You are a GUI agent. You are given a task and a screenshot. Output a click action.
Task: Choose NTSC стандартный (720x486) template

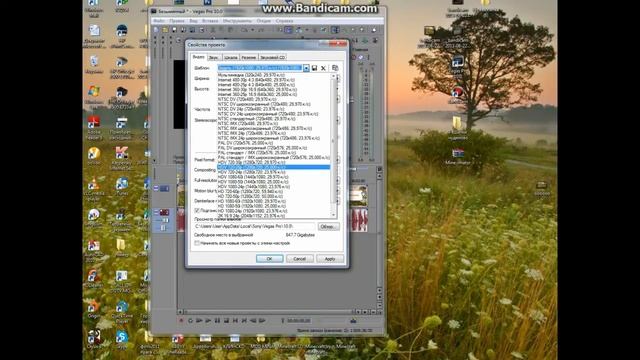coord(273,119)
